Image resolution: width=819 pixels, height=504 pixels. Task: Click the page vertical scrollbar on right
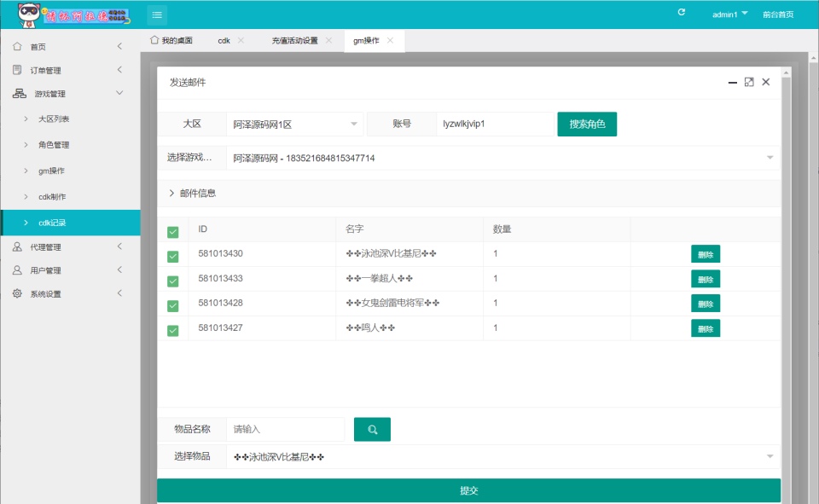814,278
